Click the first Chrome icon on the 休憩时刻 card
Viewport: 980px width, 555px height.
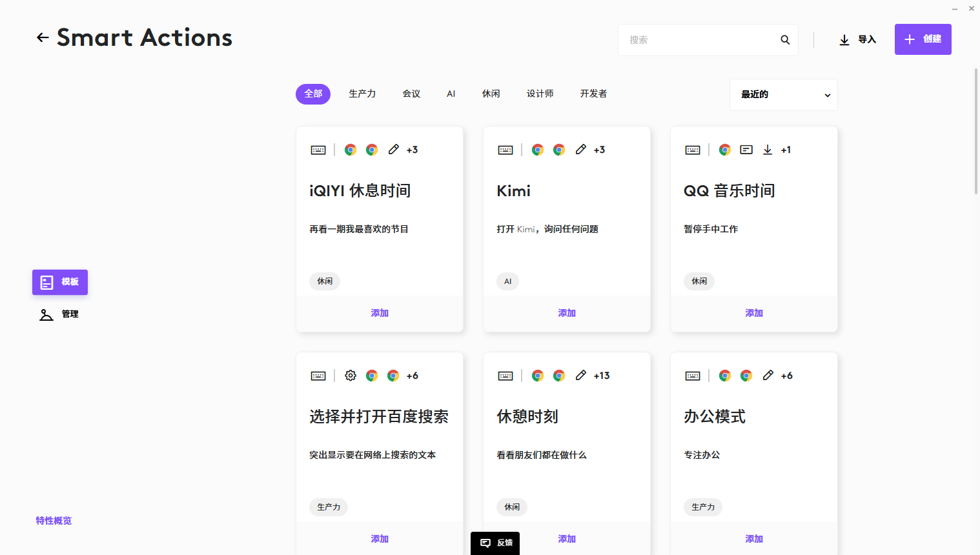pos(538,376)
